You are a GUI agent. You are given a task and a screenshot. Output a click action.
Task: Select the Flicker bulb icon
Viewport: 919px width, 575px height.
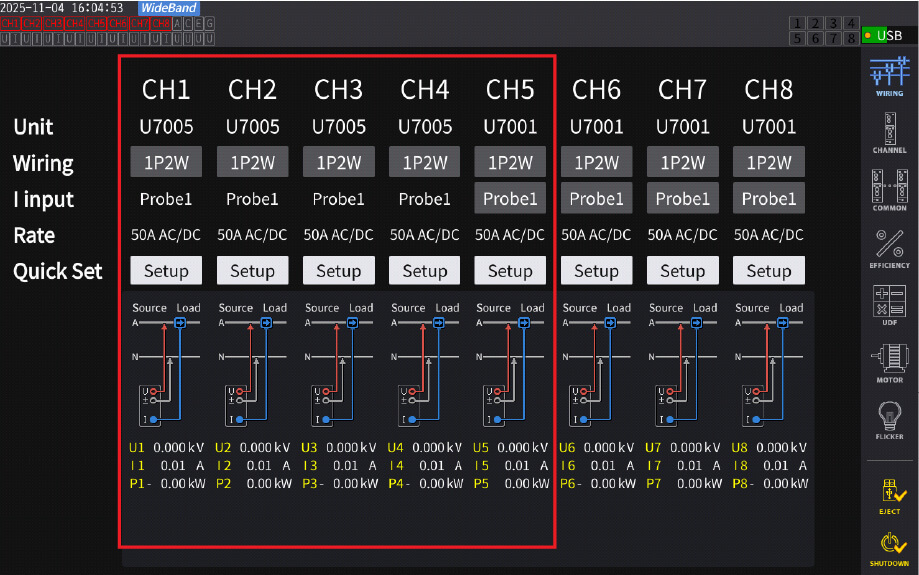pyautogui.click(x=889, y=419)
